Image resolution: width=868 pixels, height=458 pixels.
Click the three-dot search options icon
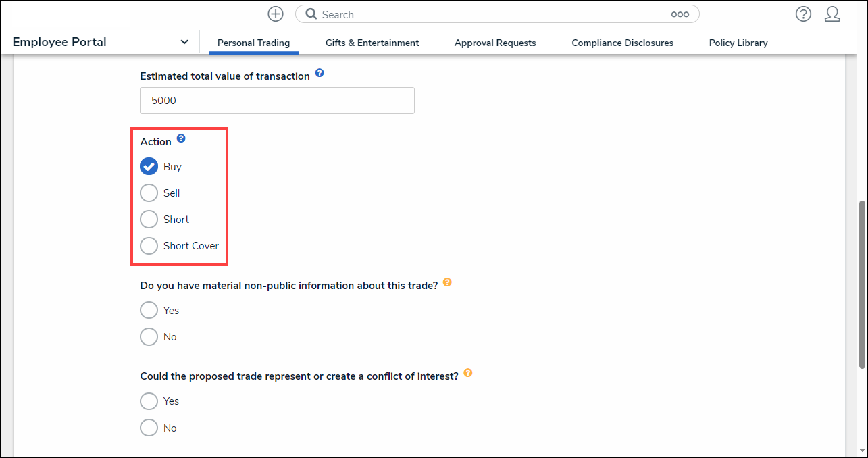point(680,14)
